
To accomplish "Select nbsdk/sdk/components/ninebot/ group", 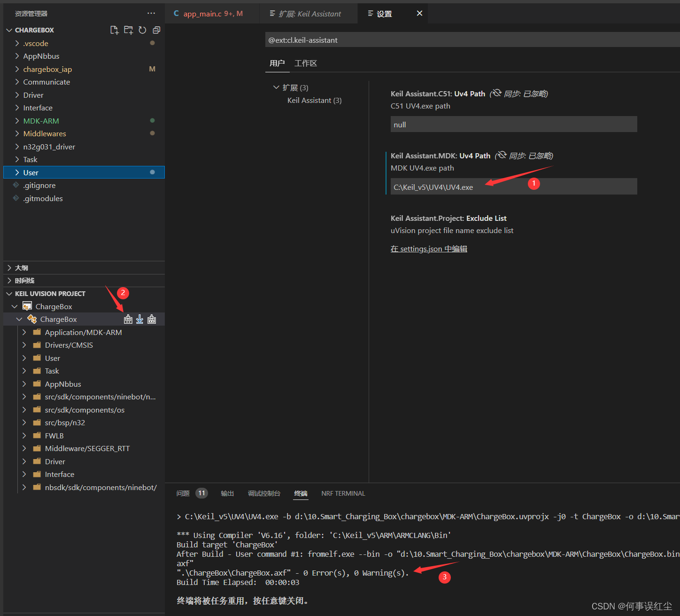I will coord(100,487).
